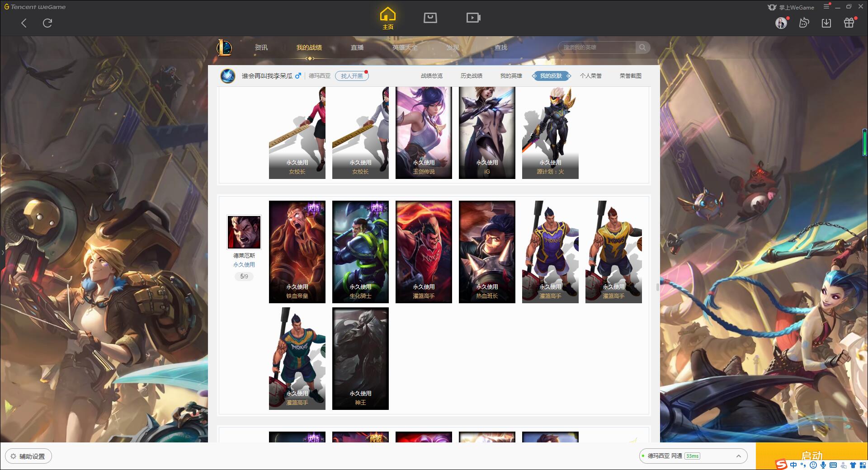The image size is (868, 470).
Task: Click the 33ms latency indicator
Action: coord(692,456)
